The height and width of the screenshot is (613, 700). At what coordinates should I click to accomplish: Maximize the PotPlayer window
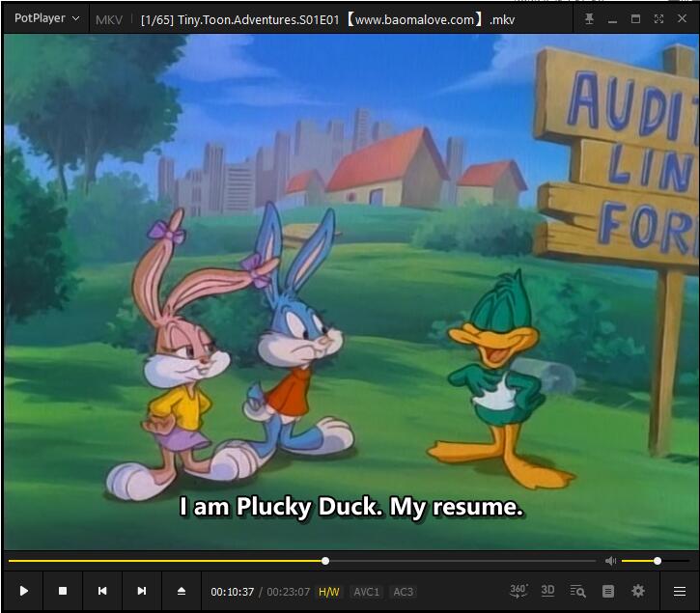click(x=635, y=18)
